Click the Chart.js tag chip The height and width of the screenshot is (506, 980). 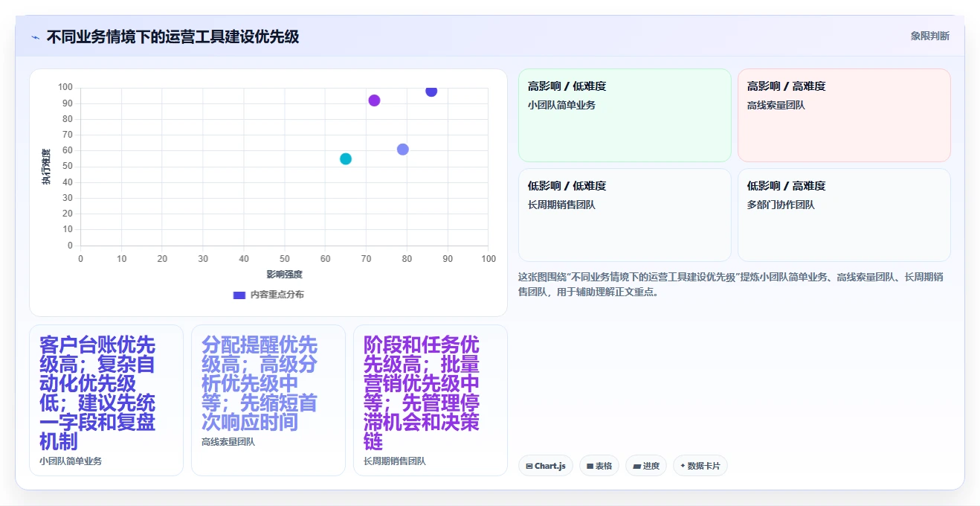pos(546,466)
